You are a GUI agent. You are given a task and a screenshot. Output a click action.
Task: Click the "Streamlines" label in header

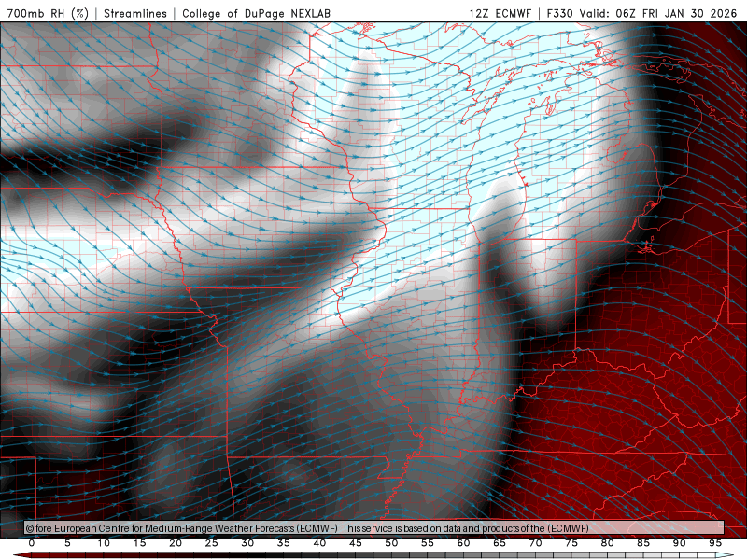pyautogui.click(x=135, y=13)
